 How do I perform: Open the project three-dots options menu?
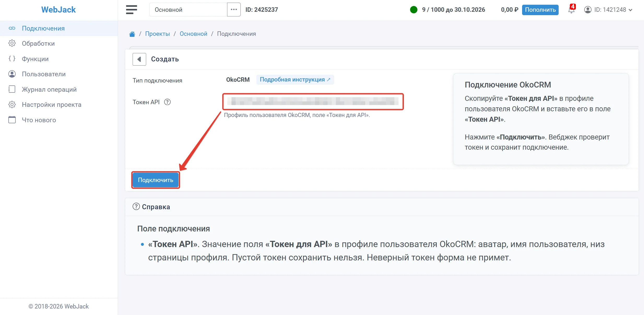(234, 10)
